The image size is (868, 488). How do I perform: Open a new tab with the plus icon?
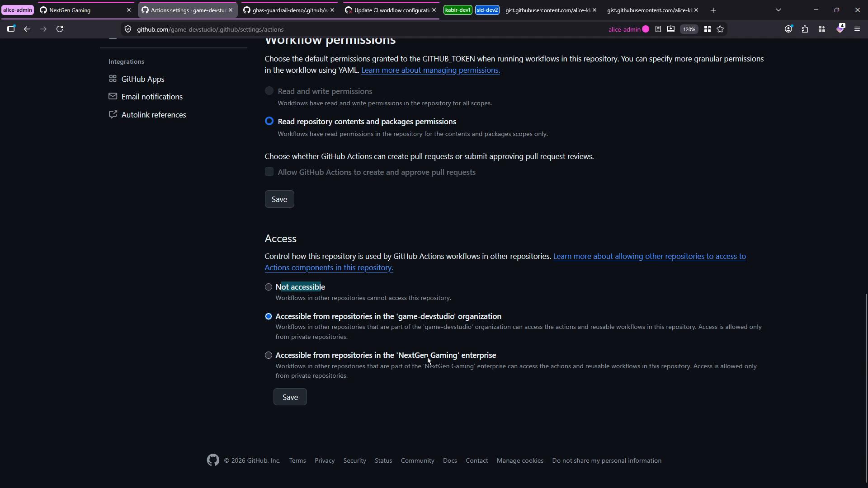(x=713, y=10)
